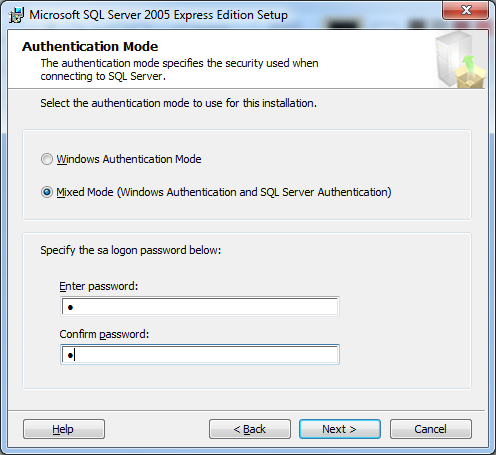Close the SQL Server Setup window
Image resolution: width=496 pixels, height=455 pixels.
click(x=465, y=10)
